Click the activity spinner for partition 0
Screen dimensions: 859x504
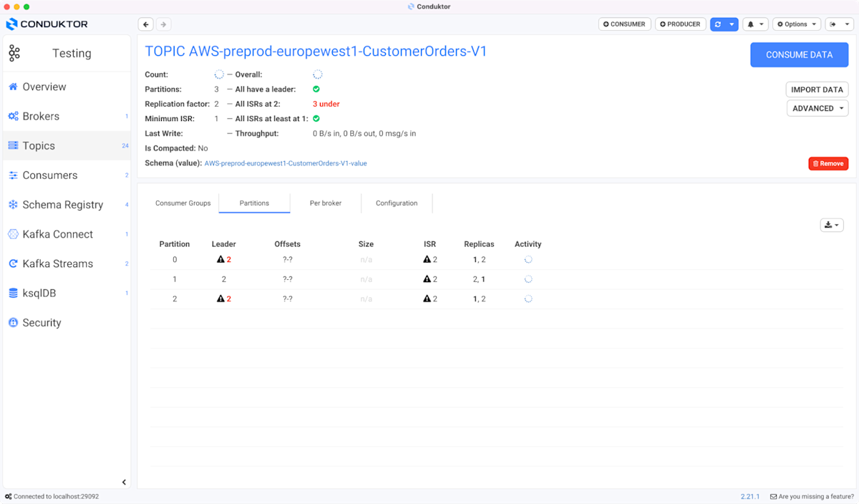[528, 260]
